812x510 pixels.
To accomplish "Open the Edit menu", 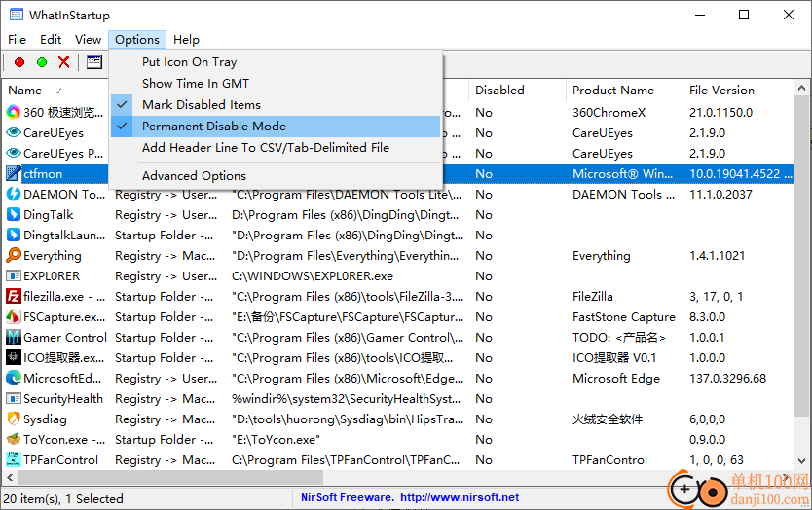I will (51, 40).
